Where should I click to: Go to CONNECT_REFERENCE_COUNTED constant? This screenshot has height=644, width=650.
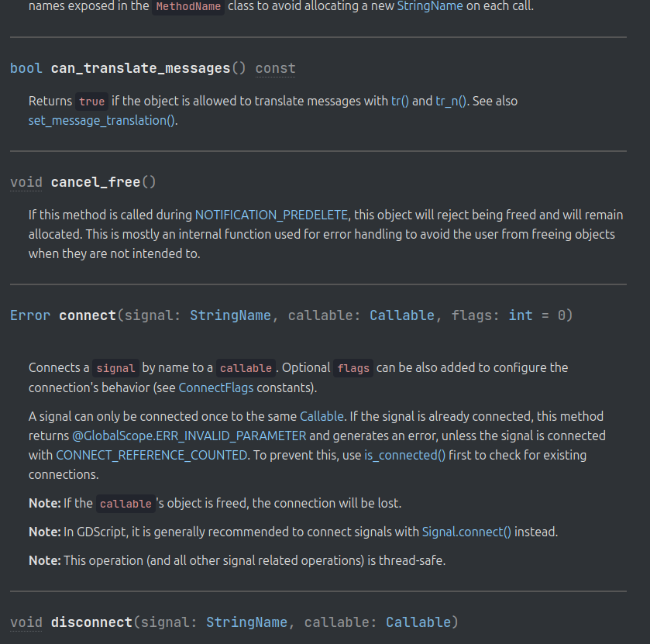(152, 455)
